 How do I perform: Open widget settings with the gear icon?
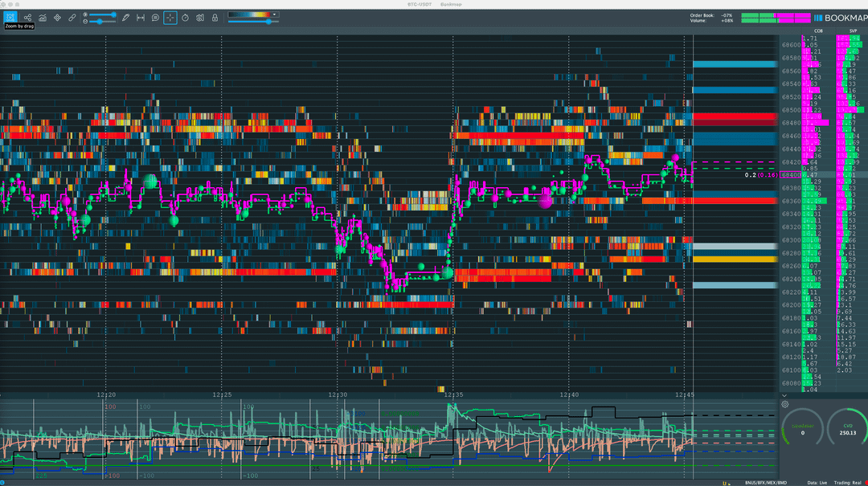click(x=785, y=405)
